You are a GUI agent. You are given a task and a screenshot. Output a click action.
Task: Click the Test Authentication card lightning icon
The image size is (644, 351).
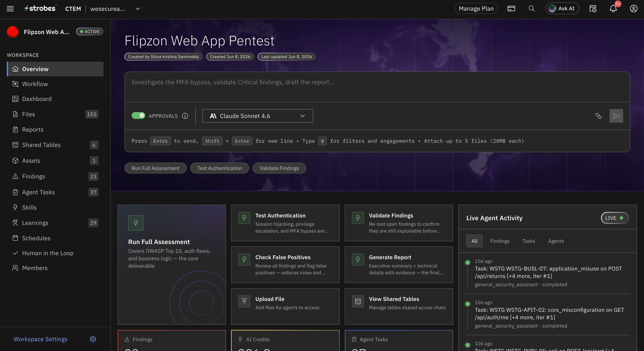pyautogui.click(x=244, y=218)
